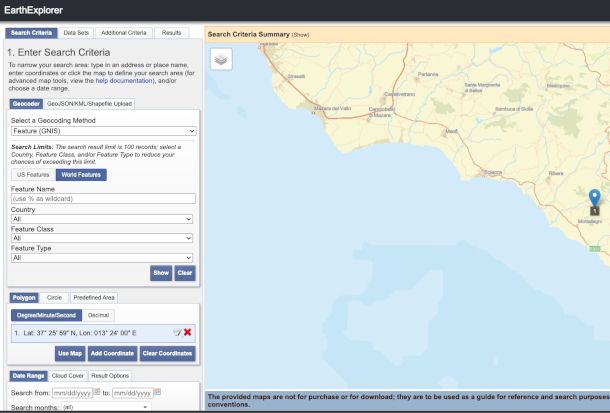Select the Predefined Area tab
This screenshot has height=413, width=610.
(94, 298)
